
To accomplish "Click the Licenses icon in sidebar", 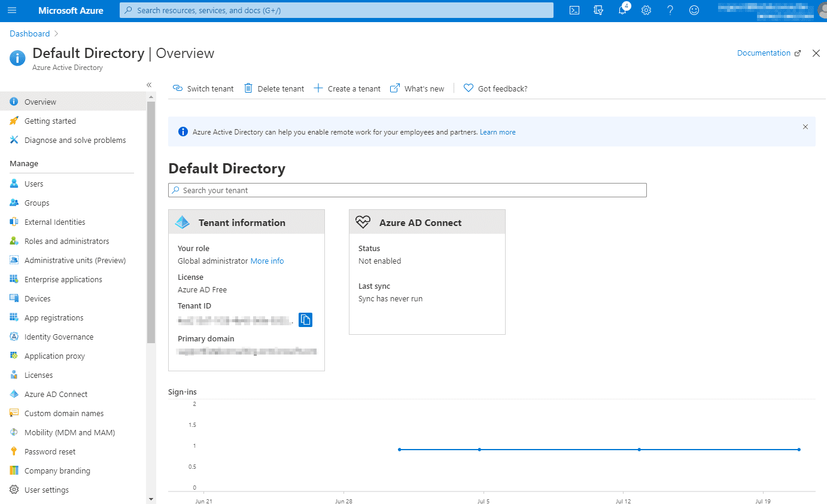I will (14, 375).
